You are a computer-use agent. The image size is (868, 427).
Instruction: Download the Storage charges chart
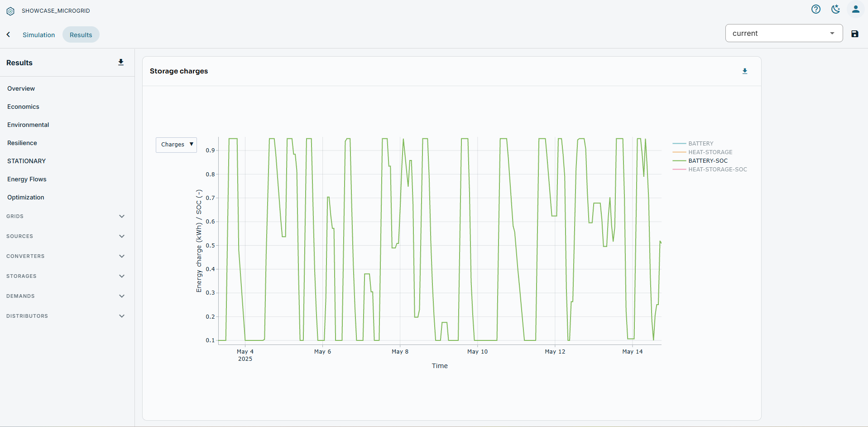pos(745,71)
